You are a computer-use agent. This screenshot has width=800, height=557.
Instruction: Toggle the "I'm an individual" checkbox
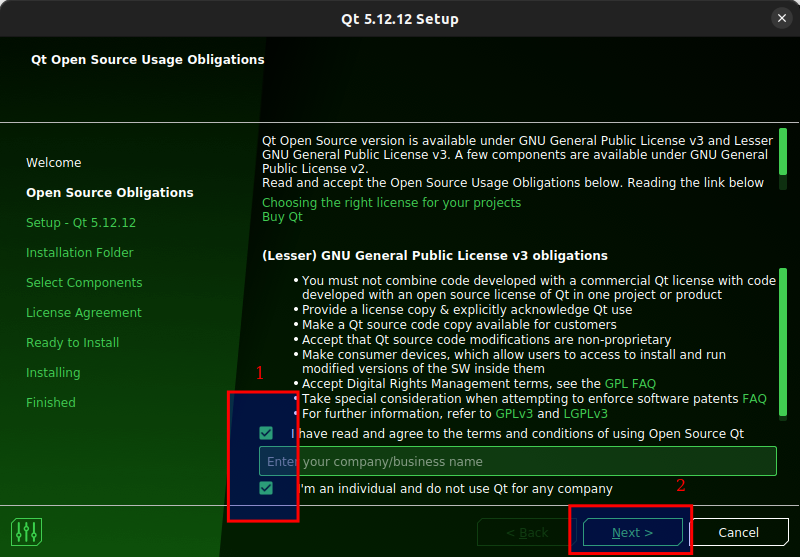click(x=266, y=488)
